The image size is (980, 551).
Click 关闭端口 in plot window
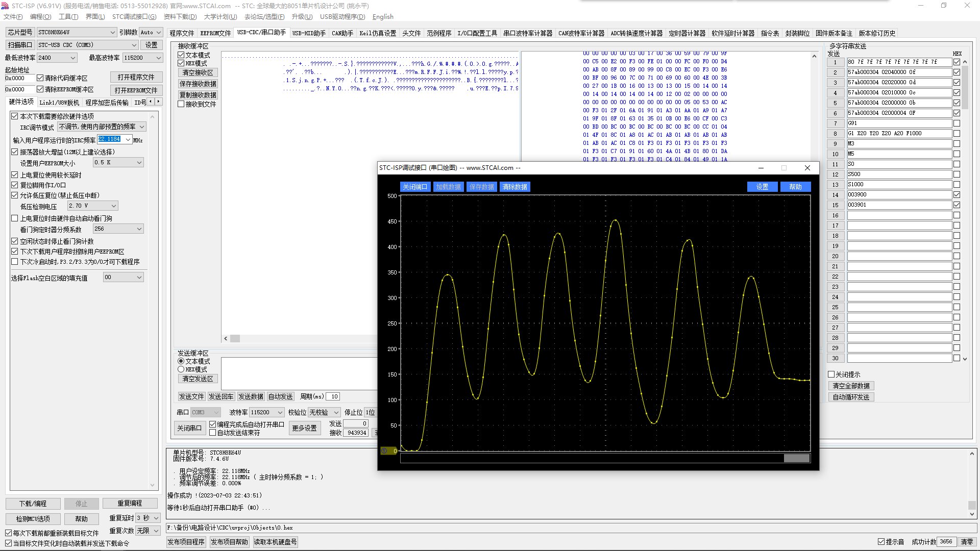(x=415, y=187)
